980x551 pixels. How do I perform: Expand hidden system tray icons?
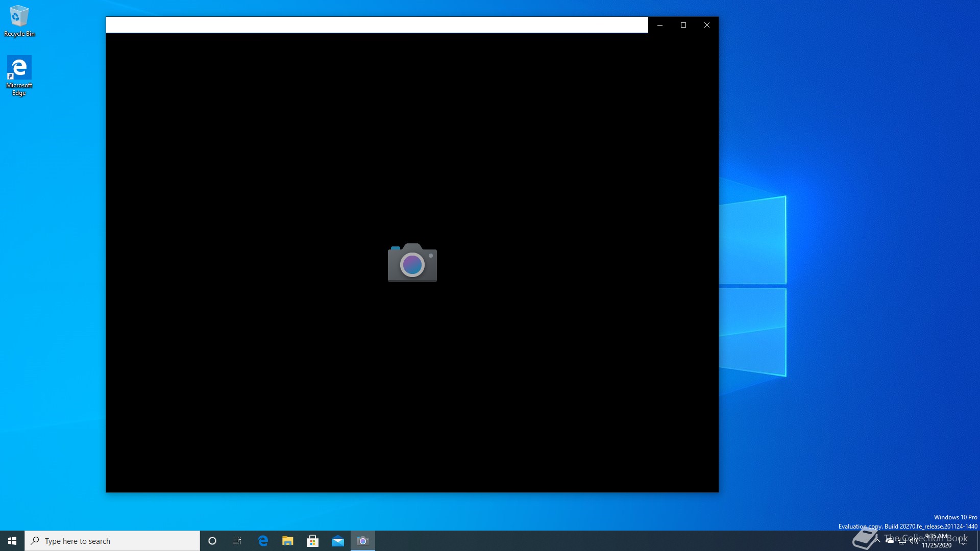(x=878, y=541)
